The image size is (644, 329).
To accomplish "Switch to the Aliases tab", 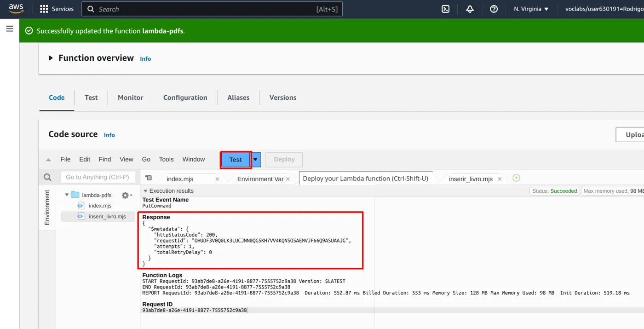I will [x=238, y=98].
